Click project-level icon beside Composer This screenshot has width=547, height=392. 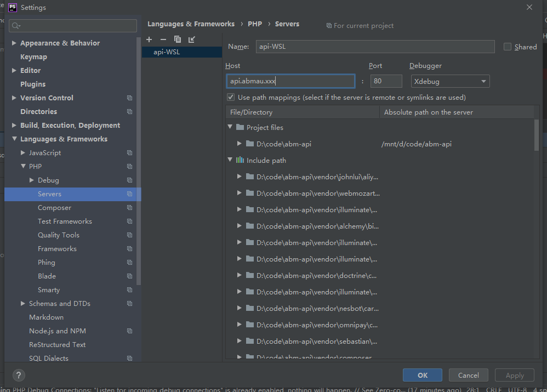point(129,208)
